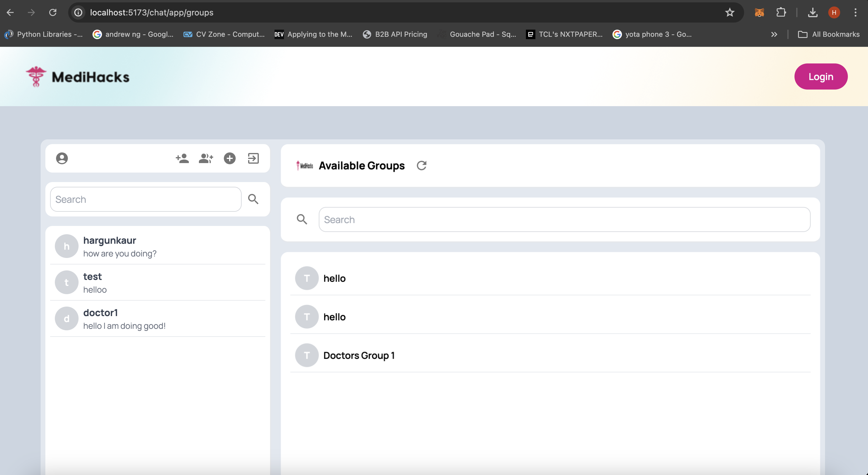Select the Doctors Group 1 group
Viewport: 868px width, 475px height.
tap(359, 355)
